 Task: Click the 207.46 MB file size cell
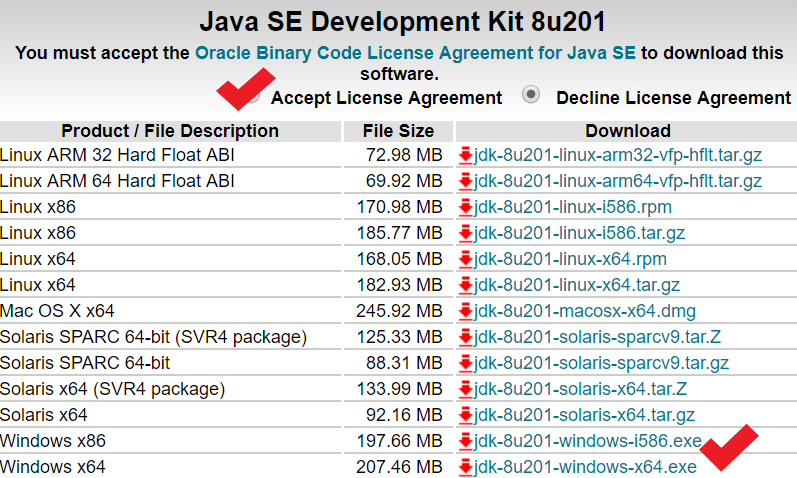pyautogui.click(x=400, y=466)
